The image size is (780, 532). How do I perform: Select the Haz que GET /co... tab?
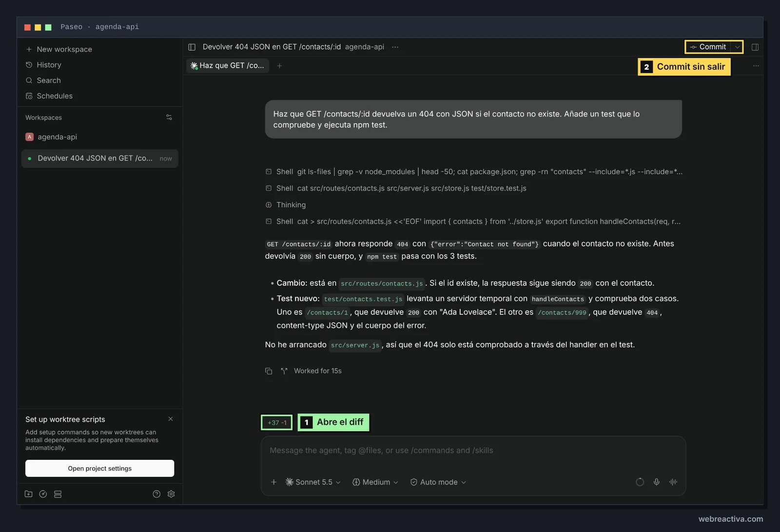[228, 66]
